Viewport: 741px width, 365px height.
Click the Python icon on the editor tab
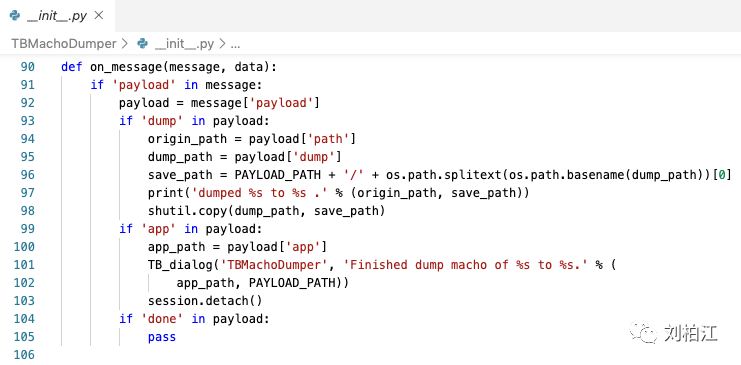(15, 16)
